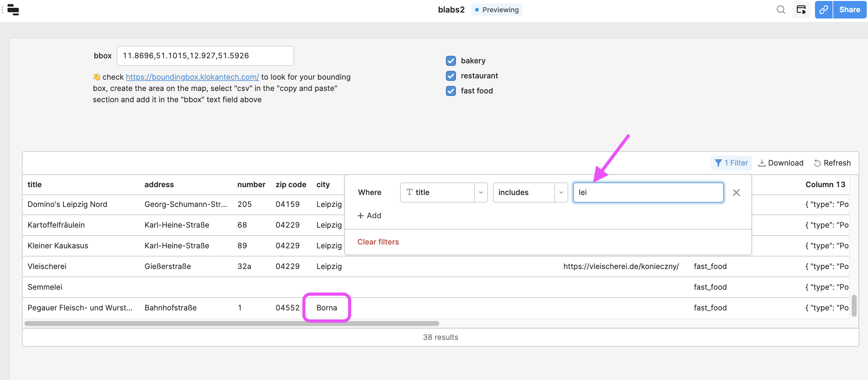Screen dimensions: 868x380
Task: Follow the boundingbox.klokantech.com link
Action: pos(192,77)
